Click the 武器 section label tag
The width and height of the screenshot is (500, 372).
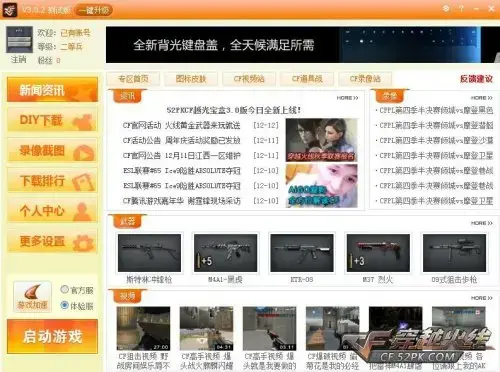coord(127,221)
